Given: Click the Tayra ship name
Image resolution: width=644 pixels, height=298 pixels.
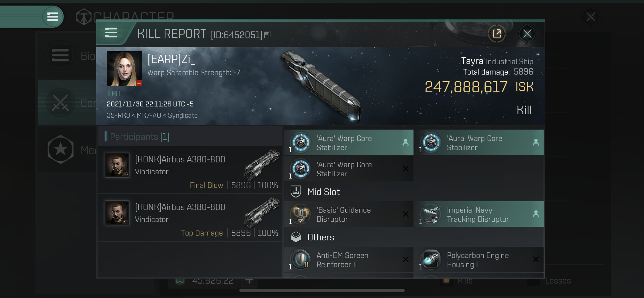Looking at the screenshot, I should [472, 61].
